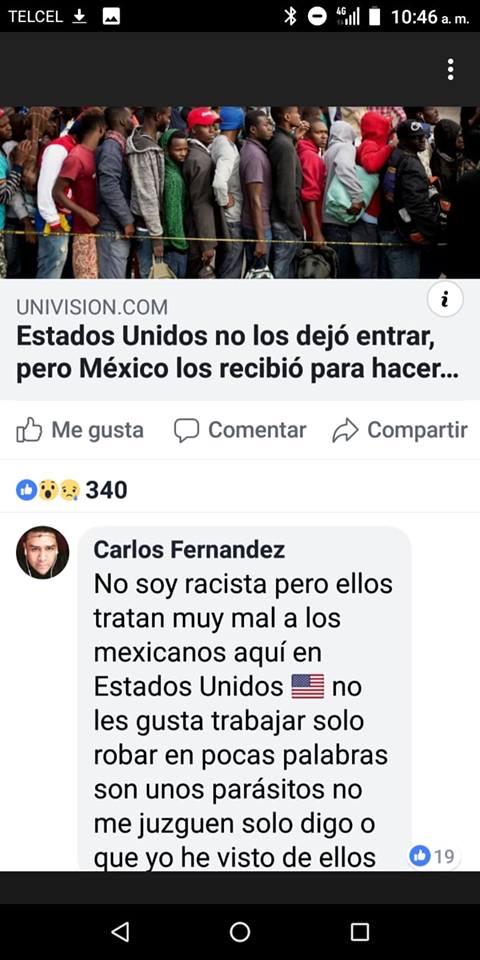Tap the Android home circle button

pos(240,932)
